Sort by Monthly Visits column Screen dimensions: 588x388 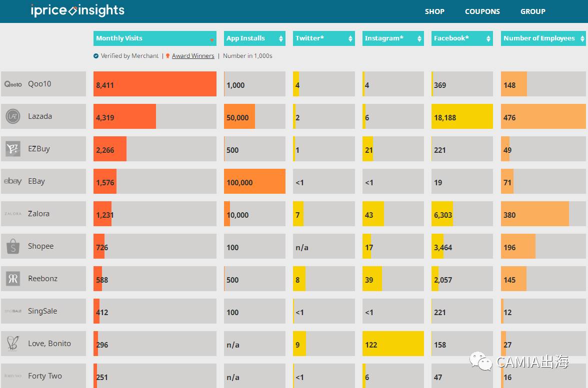(x=154, y=38)
